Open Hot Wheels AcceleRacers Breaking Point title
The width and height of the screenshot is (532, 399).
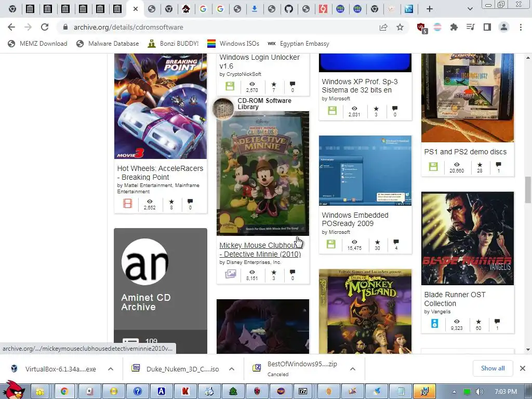pos(160,172)
